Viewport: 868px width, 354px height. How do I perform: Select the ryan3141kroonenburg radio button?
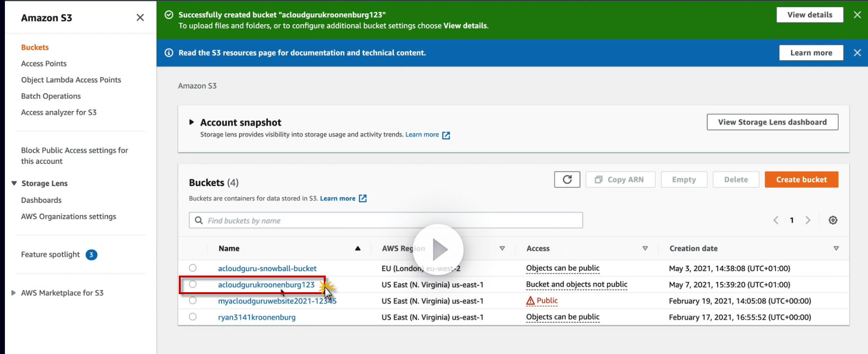[x=193, y=317]
